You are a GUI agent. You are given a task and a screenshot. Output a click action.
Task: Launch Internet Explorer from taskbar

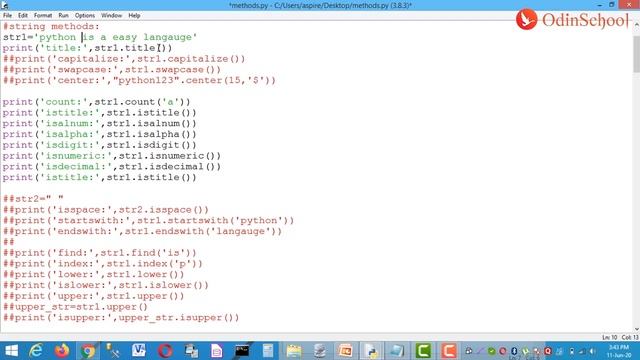click(x=36, y=351)
